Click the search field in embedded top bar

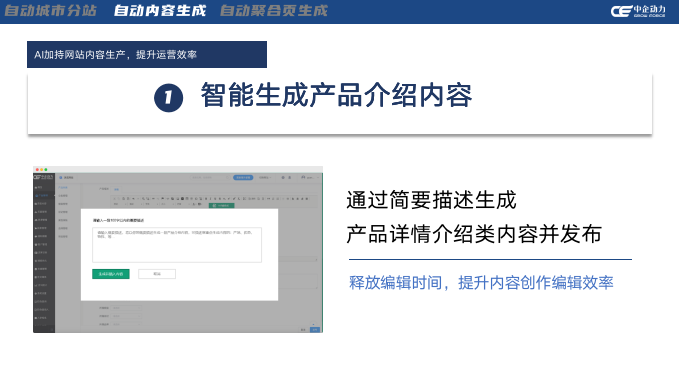tap(210, 178)
